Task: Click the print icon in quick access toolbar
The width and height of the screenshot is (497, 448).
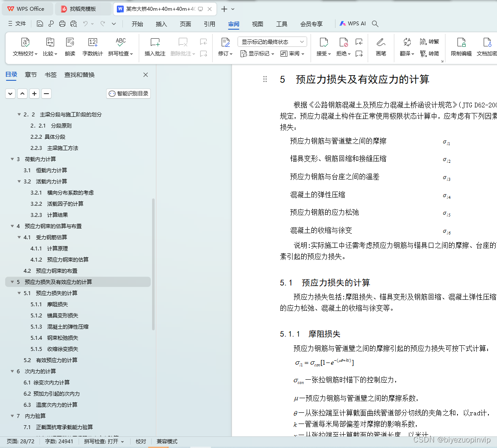Action: click(62, 24)
